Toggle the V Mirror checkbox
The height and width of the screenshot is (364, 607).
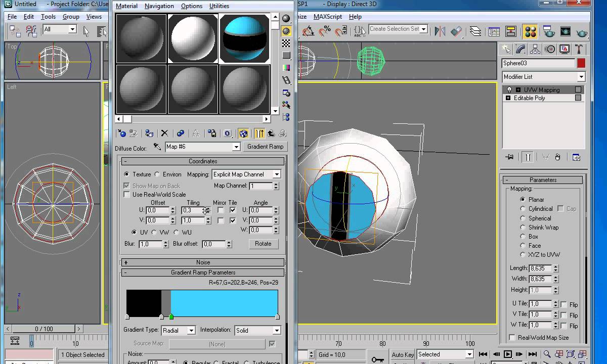pos(221,220)
